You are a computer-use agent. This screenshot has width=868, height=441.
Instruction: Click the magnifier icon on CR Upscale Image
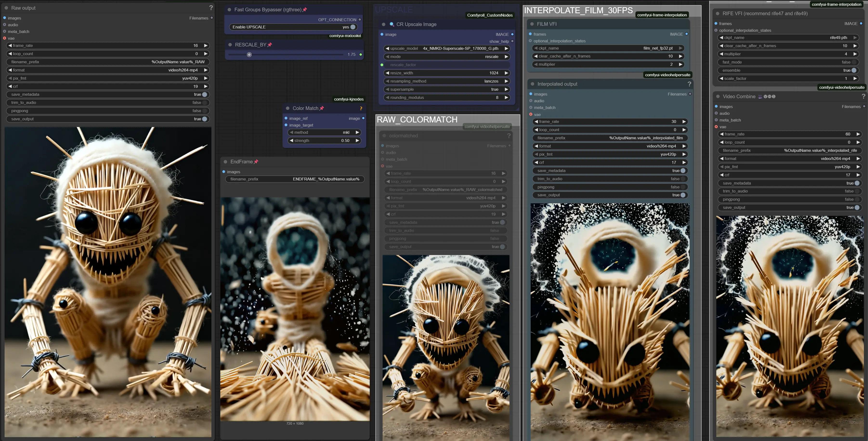[x=392, y=24]
